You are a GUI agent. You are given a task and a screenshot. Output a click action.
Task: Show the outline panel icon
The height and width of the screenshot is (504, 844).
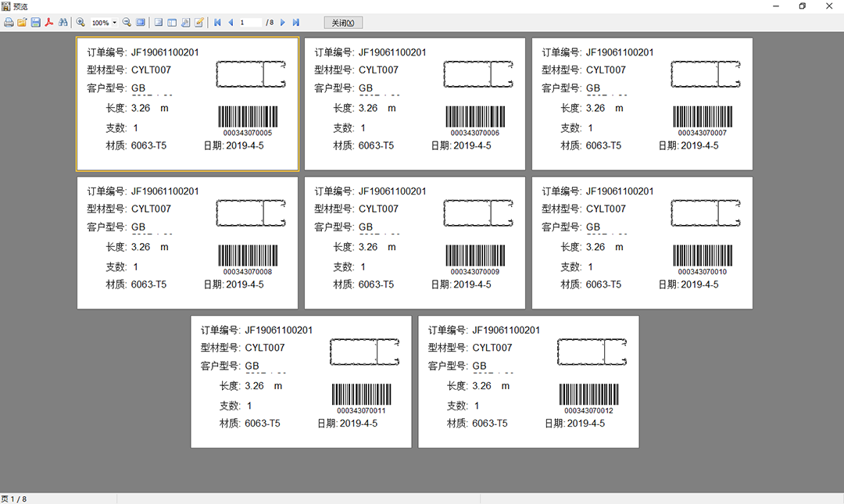coord(159,23)
